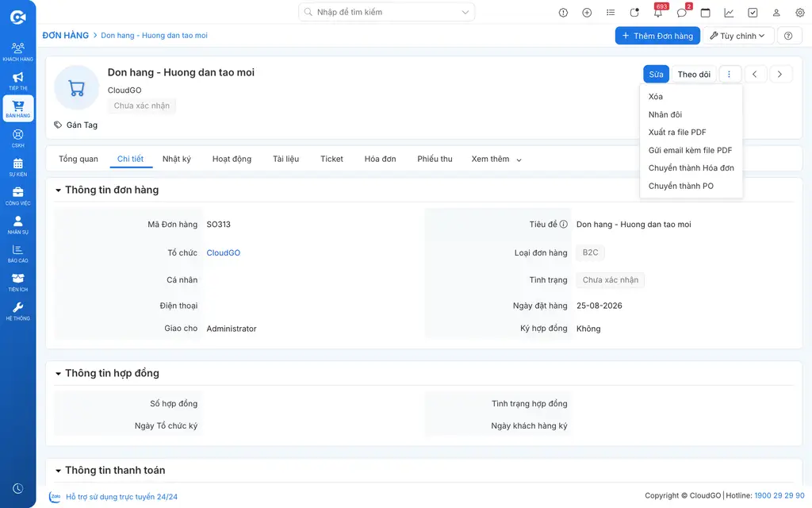This screenshot has height=508, width=812.
Task: Expand the Xem thêm tabs dropdown
Action: pyautogui.click(x=496, y=159)
